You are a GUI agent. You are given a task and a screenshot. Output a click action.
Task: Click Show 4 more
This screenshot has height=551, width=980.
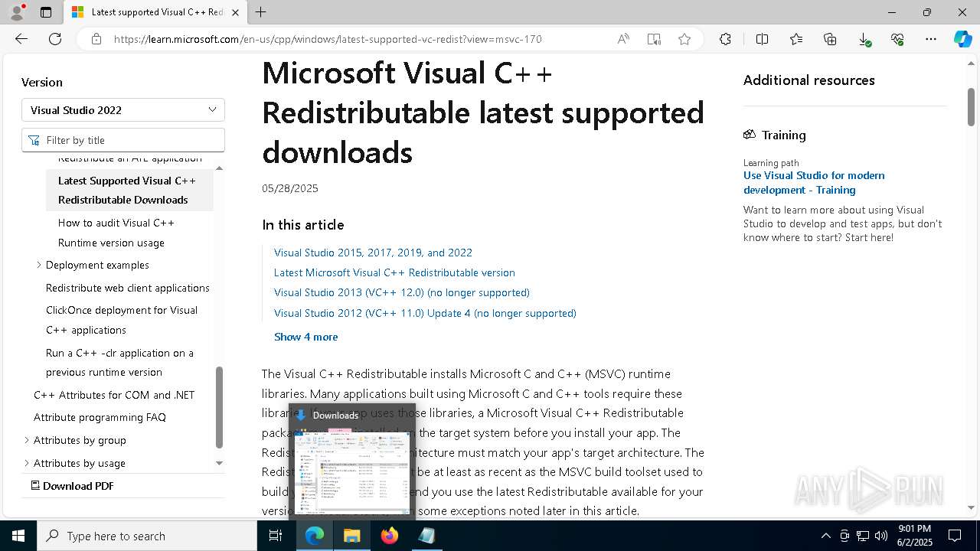point(305,337)
